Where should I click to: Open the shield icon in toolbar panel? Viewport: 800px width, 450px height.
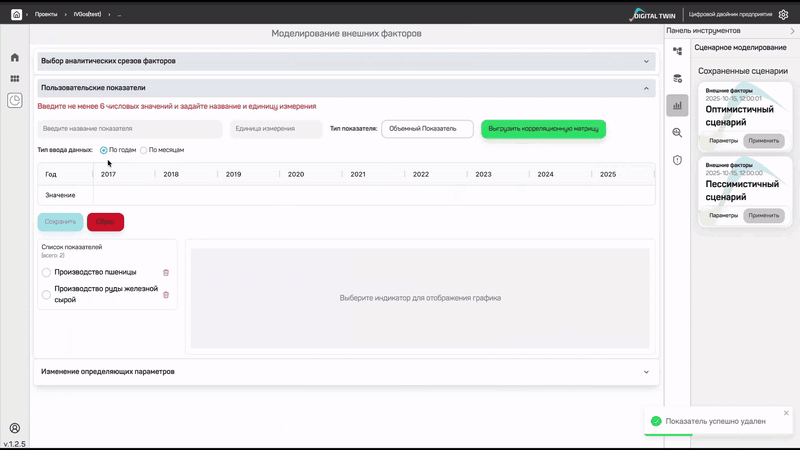[677, 160]
